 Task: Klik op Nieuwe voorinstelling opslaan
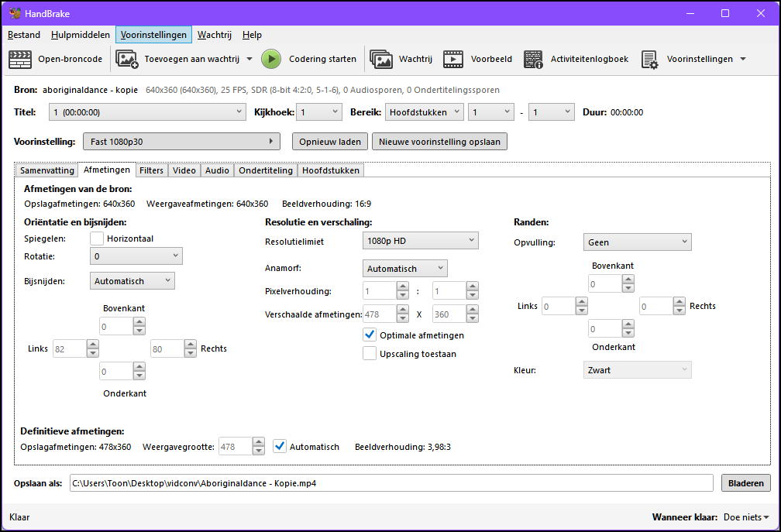pos(439,141)
